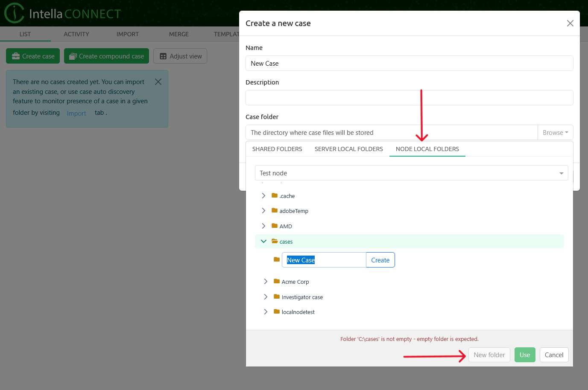Open the Test node dropdown
588x390 pixels.
[x=411, y=173]
